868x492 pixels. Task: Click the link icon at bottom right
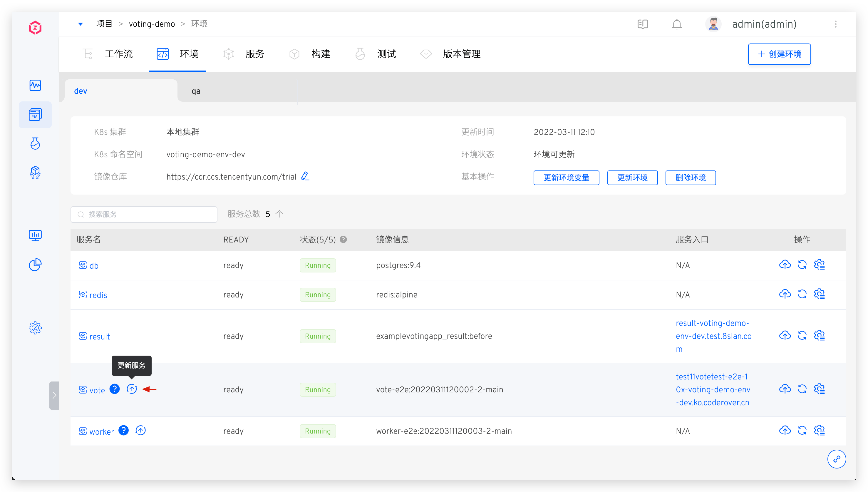[837, 459]
